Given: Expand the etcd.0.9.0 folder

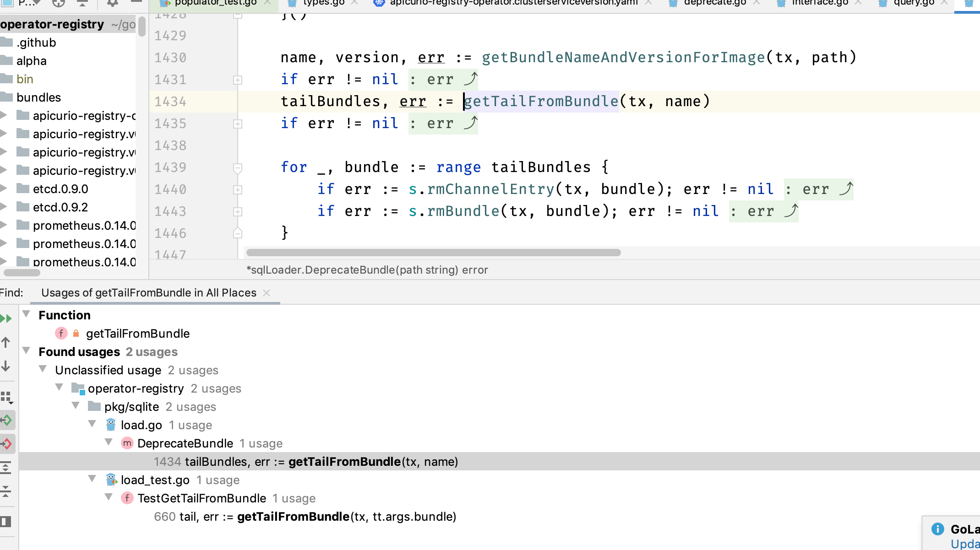Looking at the screenshot, I should (4, 189).
